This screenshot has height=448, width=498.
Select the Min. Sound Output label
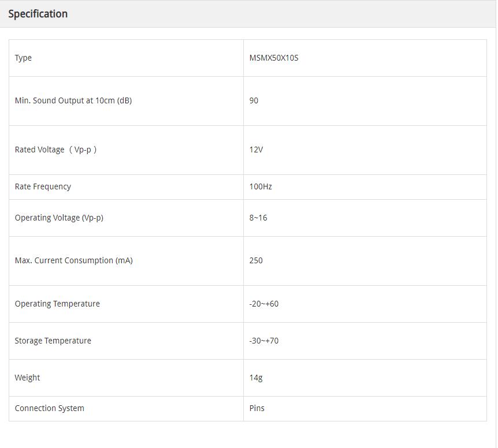pos(73,100)
